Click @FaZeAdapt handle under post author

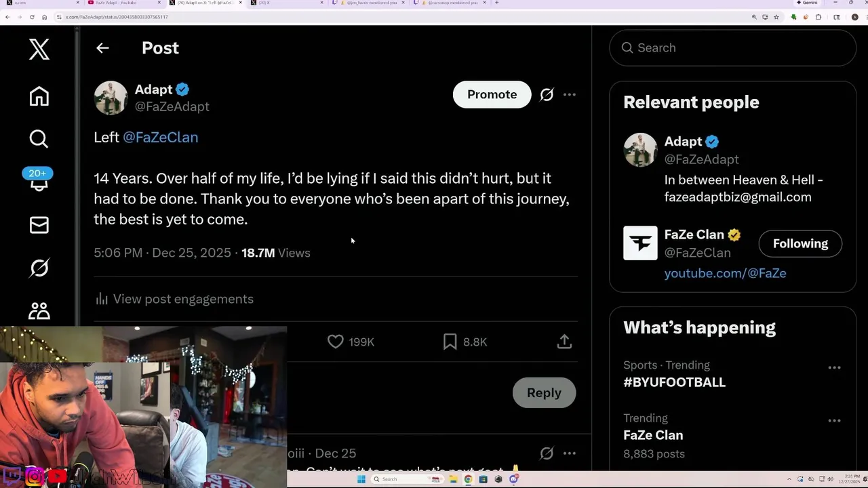click(x=172, y=106)
